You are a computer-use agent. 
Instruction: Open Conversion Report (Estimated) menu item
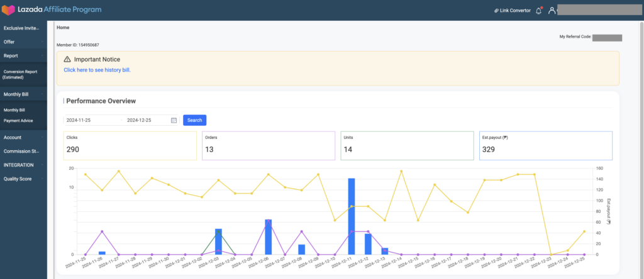(x=23, y=74)
